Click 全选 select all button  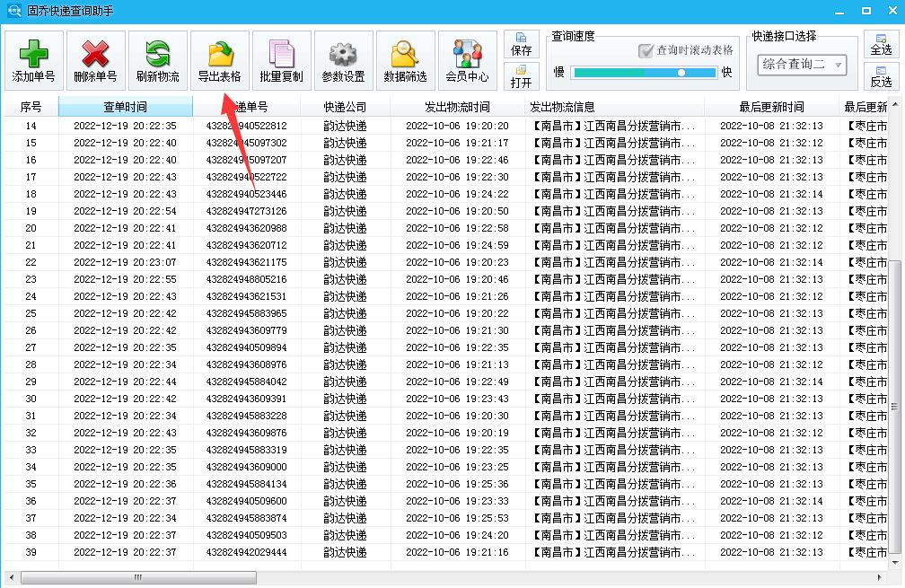[x=882, y=44]
